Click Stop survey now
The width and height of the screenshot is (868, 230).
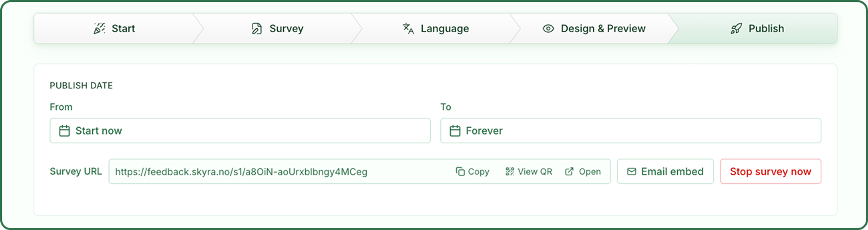[x=770, y=171]
